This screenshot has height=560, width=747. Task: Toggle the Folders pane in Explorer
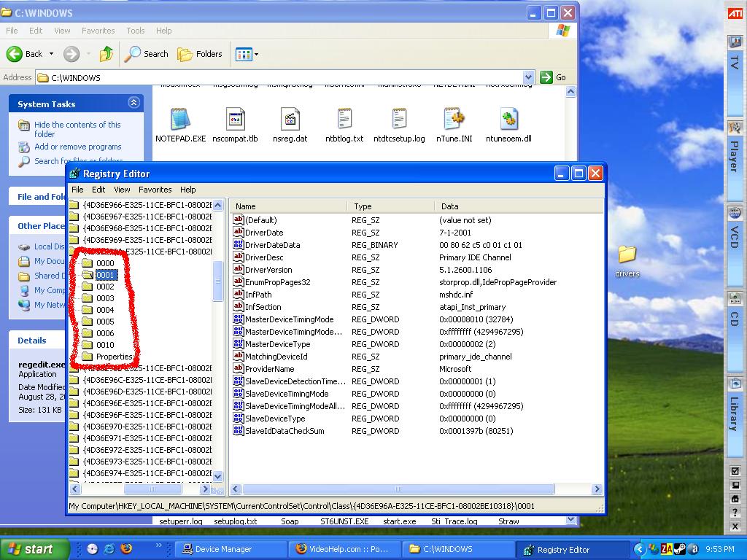point(200,54)
